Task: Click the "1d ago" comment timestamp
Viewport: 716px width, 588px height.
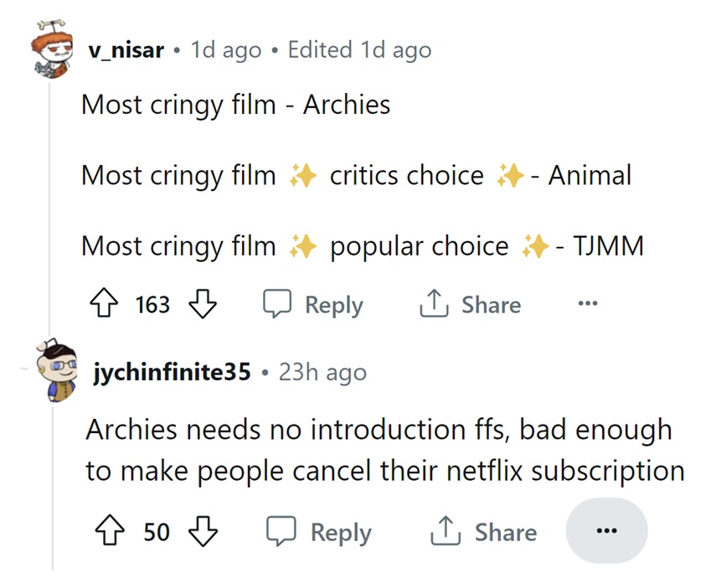Action: [x=226, y=50]
